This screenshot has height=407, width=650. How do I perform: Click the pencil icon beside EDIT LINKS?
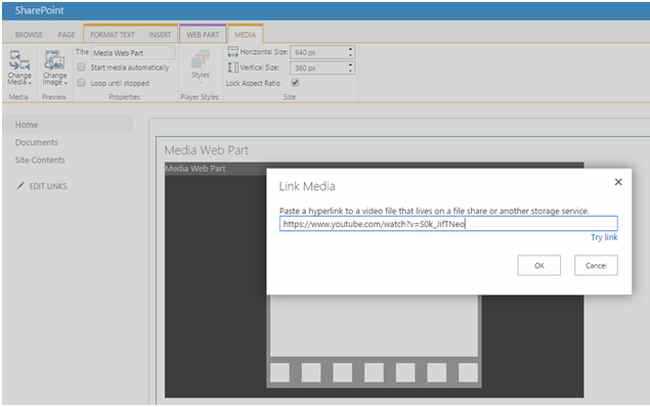pyautogui.click(x=20, y=186)
